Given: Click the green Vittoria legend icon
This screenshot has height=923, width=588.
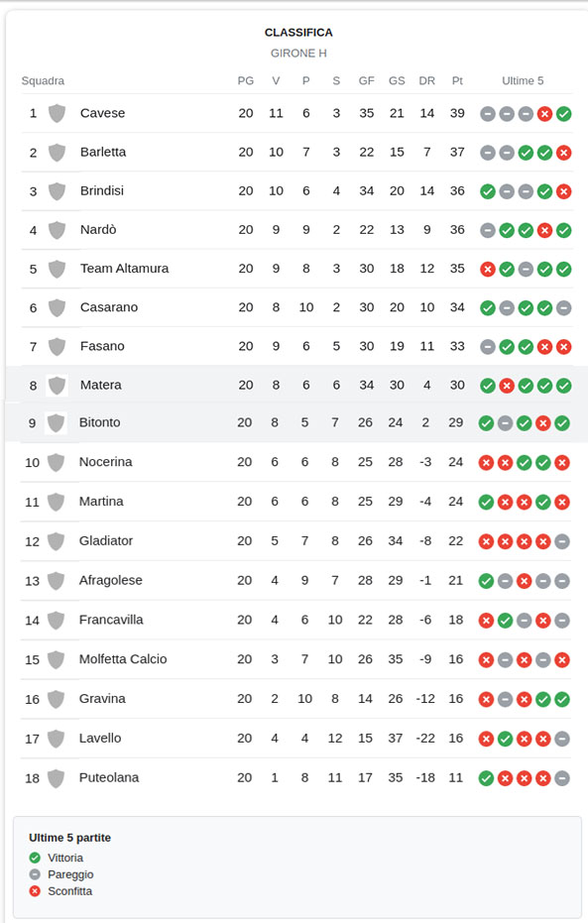Looking at the screenshot, I should click(x=35, y=858).
